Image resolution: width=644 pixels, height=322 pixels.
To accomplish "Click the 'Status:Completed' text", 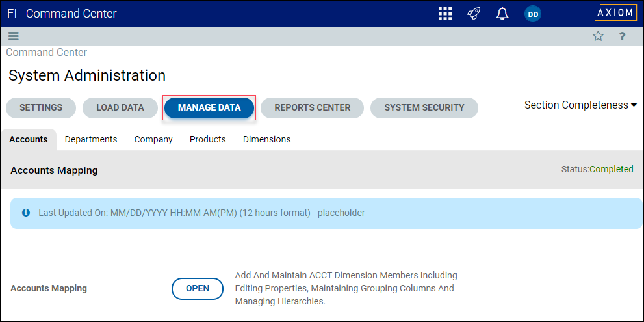I will click(597, 169).
